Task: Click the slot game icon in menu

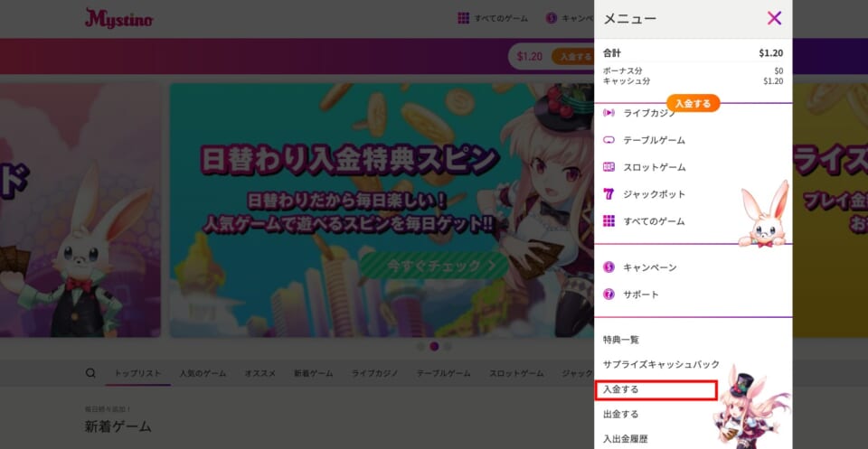Action: (609, 167)
